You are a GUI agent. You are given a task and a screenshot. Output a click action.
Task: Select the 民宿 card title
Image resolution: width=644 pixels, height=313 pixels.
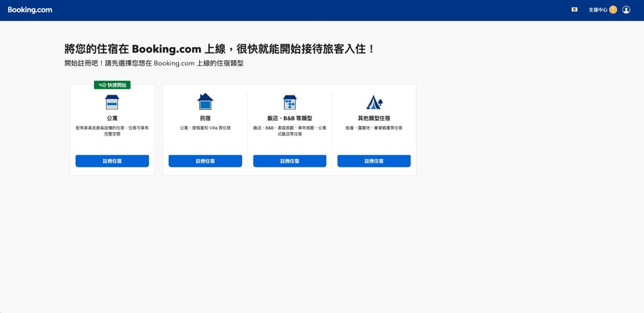[x=205, y=118]
